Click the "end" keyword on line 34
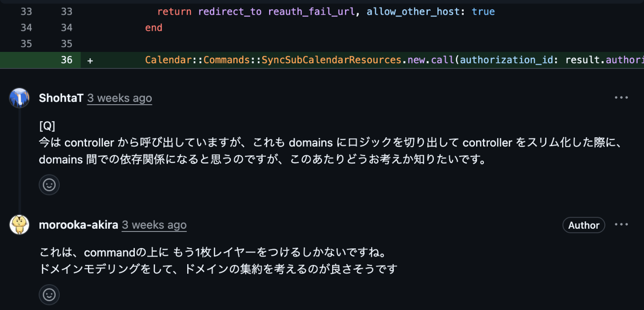Viewport: 644px width, 310px height. coord(154,28)
